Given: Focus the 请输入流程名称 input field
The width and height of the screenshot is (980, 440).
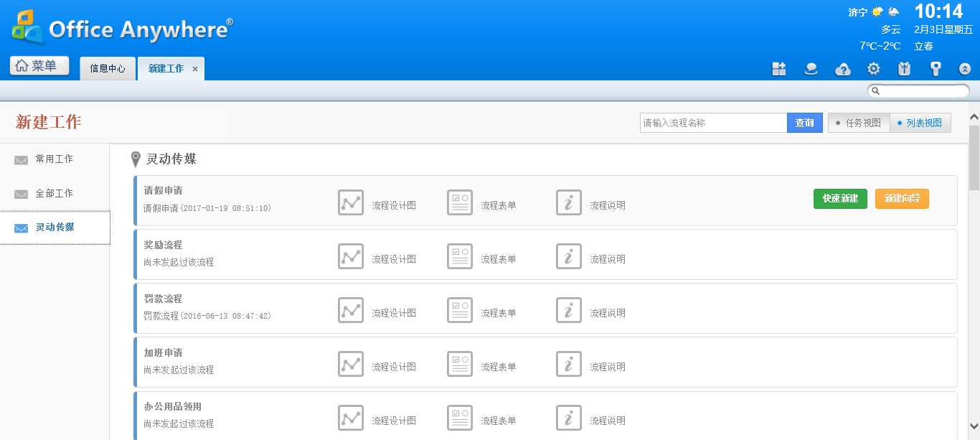Looking at the screenshot, I should click(713, 123).
